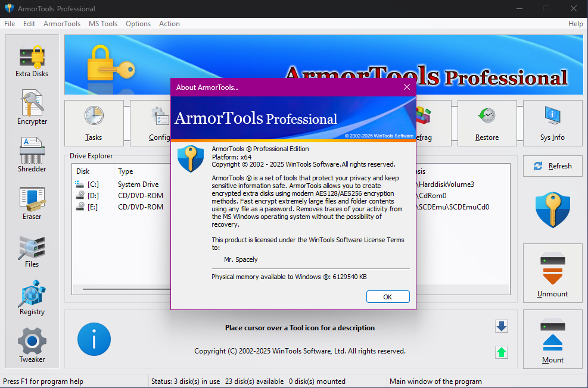Open the ArmorTools menu

(x=62, y=24)
